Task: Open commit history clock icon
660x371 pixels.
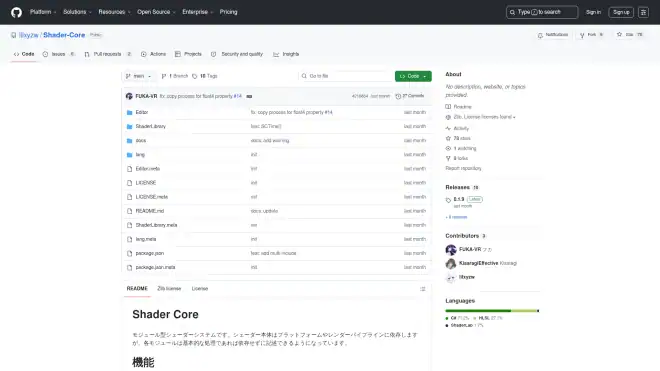Action: [x=398, y=96]
